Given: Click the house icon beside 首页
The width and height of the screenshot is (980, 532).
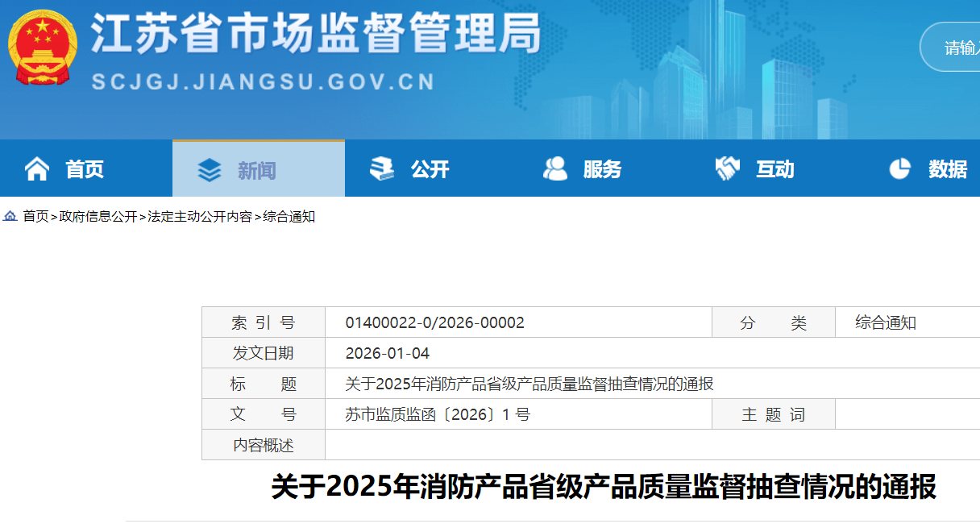Looking at the screenshot, I should pyautogui.click(x=37, y=169).
